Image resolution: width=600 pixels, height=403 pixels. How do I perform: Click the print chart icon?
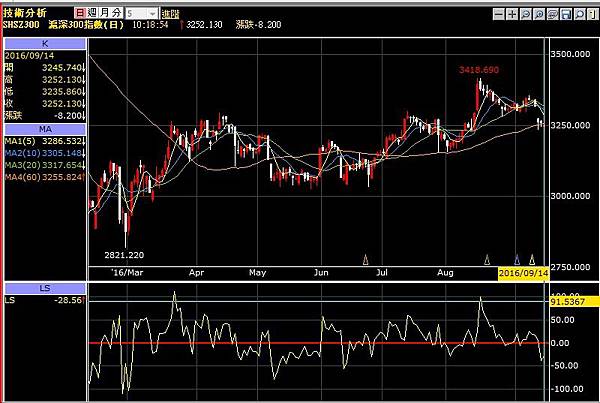click(x=553, y=14)
